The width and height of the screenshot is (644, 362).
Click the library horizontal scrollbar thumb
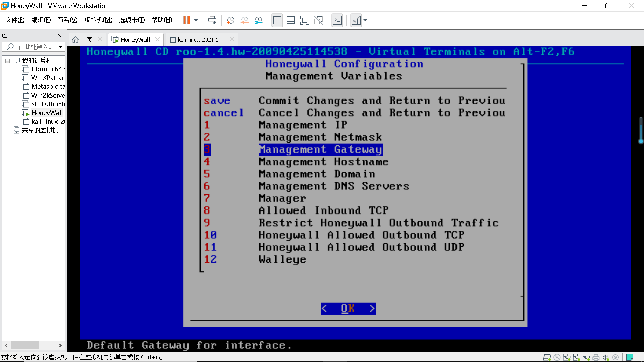(25, 345)
